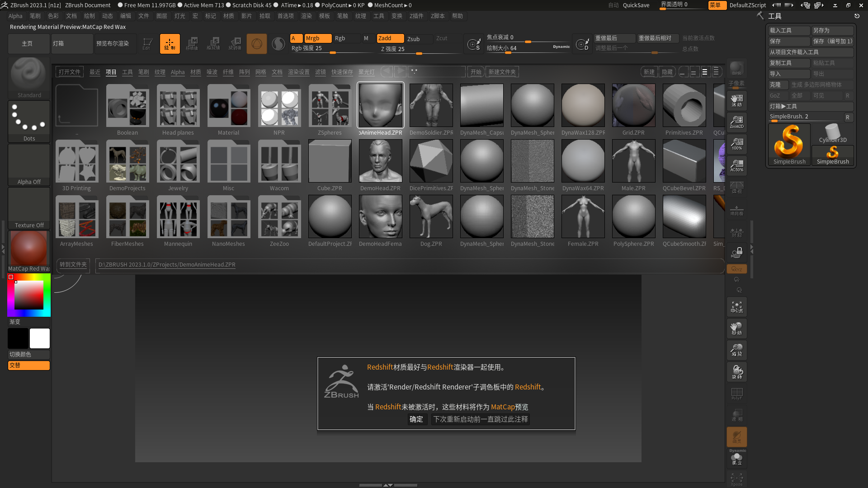Expand the 菜单 dropdown near DefaultZScript
This screenshot has width=868, height=488.
pos(717,5)
